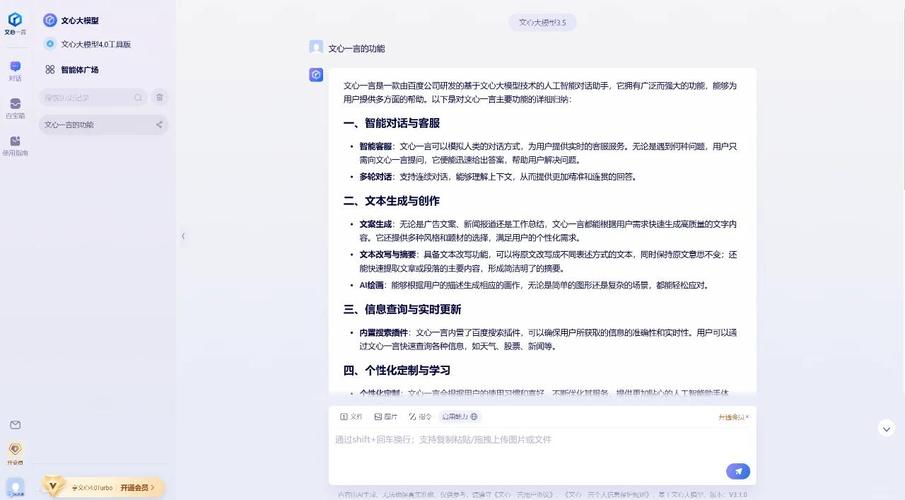Open the 百宝箱 toolbox section in the sidebar
This screenshot has height=500, width=905.
16,108
